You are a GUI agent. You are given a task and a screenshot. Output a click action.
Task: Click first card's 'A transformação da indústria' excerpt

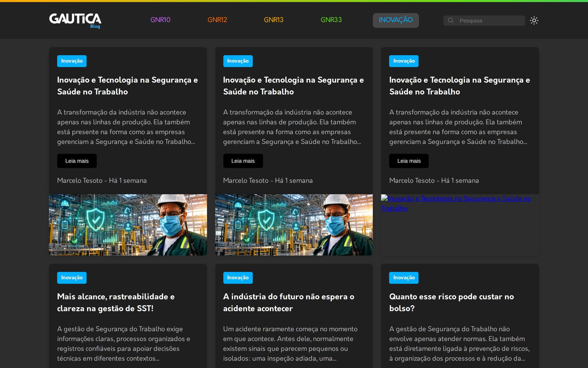[x=126, y=127]
